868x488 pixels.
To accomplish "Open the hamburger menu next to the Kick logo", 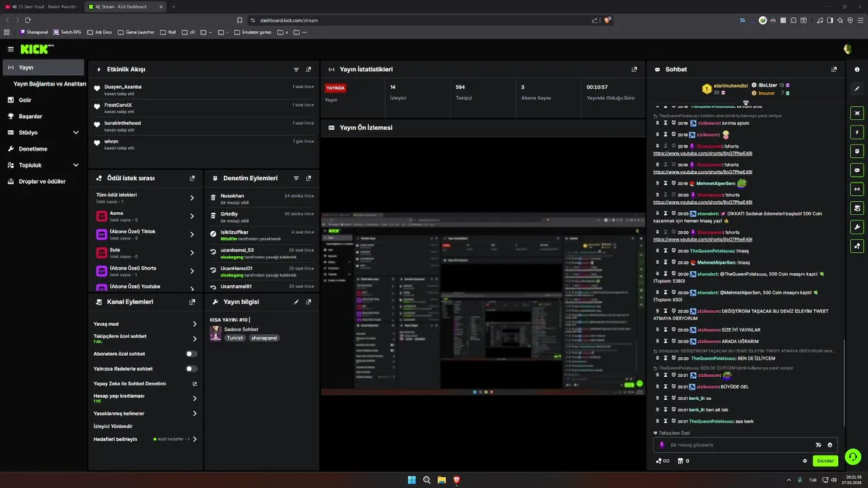I will [11, 49].
